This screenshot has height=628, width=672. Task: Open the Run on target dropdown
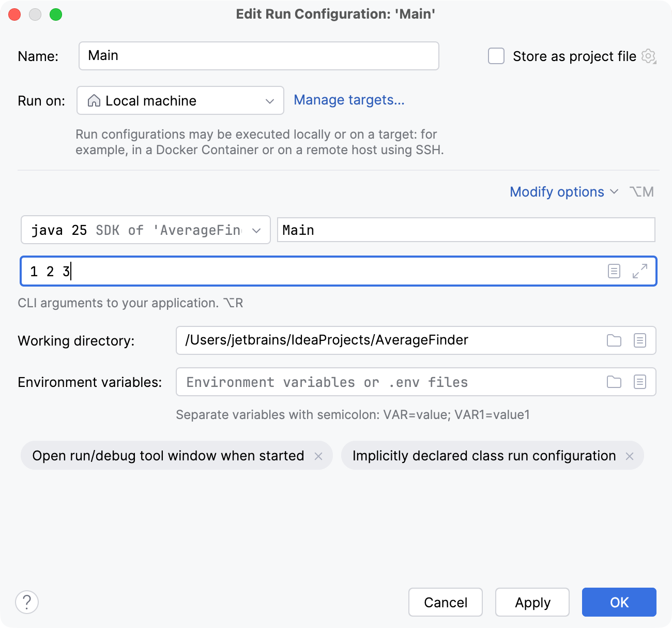(269, 100)
